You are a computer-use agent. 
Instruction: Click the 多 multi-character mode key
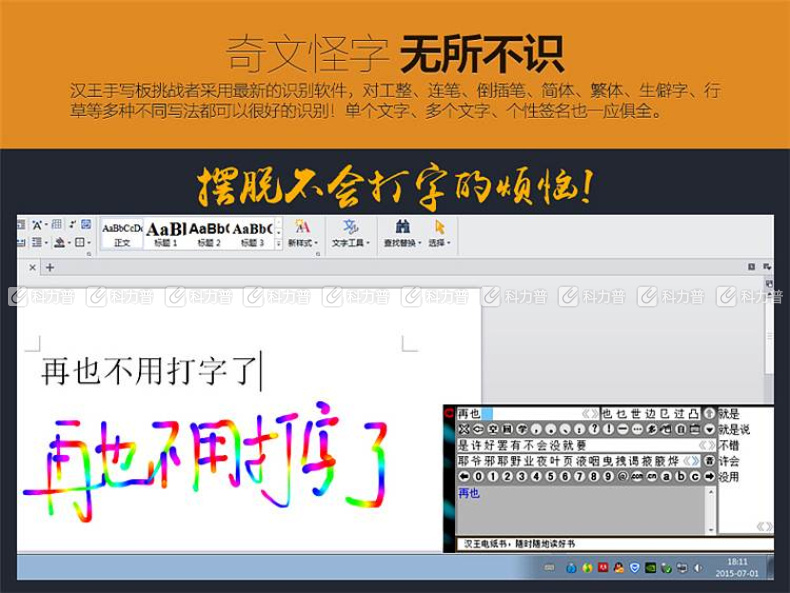point(651,430)
